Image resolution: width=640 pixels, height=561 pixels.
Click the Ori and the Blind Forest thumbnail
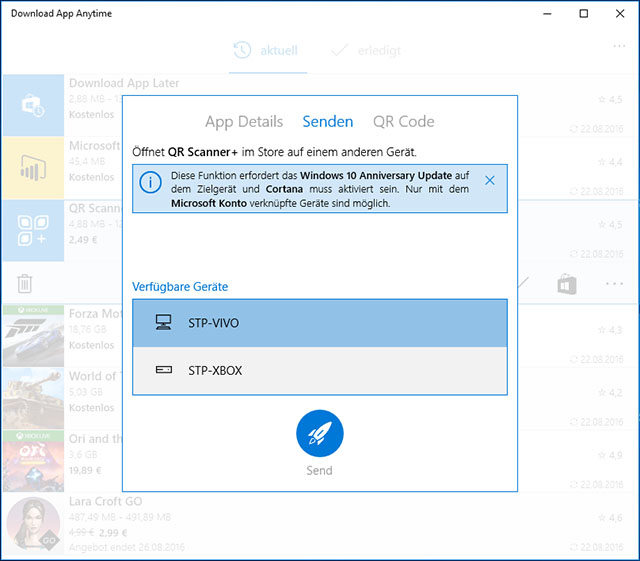point(33,461)
